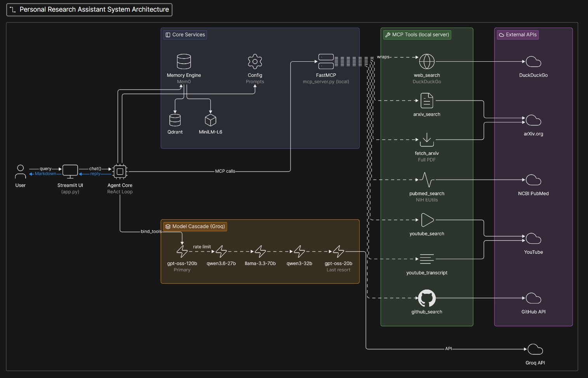Click the 'mcp_server.py (local)' subtitle
This screenshot has height=378, width=588.
point(326,81)
